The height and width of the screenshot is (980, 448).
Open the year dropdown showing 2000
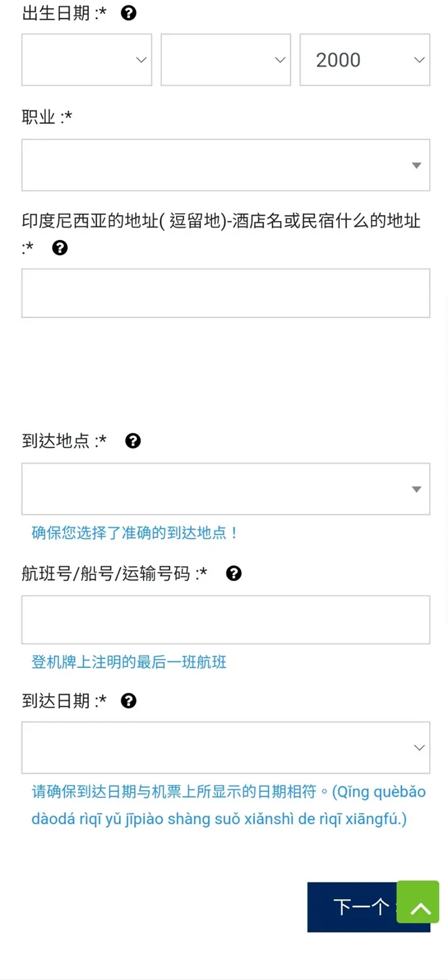(x=364, y=59)
